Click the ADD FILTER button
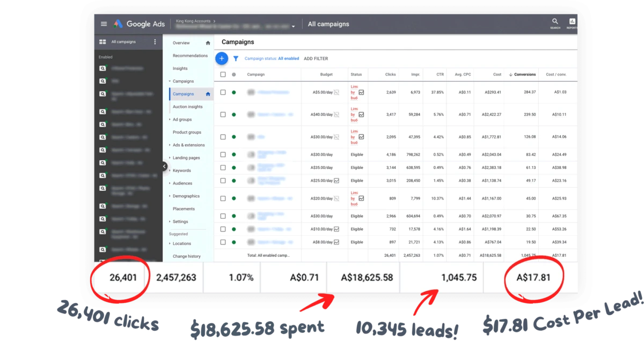The width and height of the screenshot is (644, 341). [x=316, y=58]
